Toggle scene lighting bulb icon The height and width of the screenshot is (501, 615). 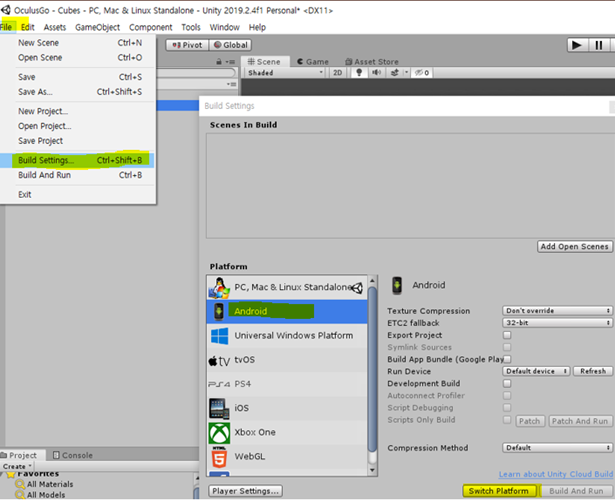coord(359,73)
